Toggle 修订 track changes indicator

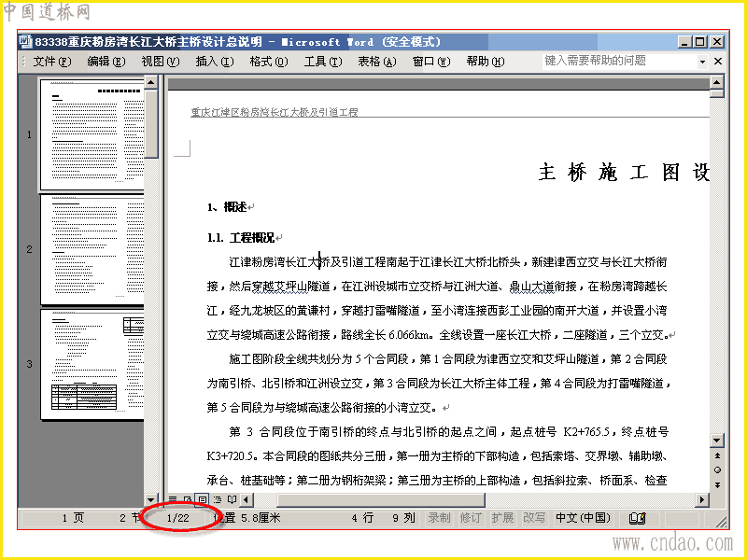point(471,518)
